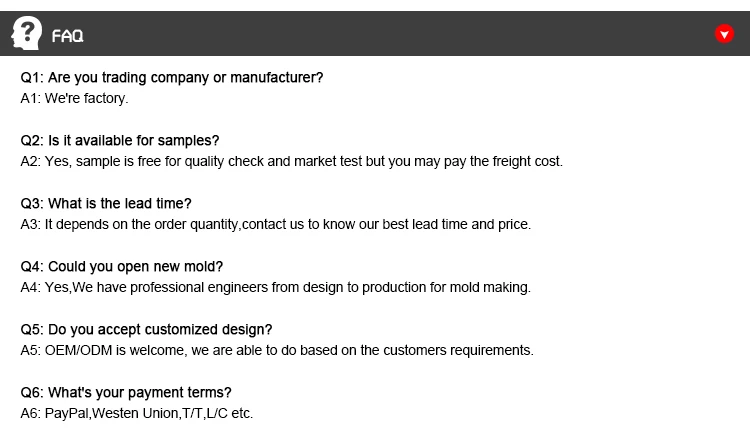Click answer A6 listing PayPal and payment methods
Viewport: 750px width, 433px height.
[137, 413]
